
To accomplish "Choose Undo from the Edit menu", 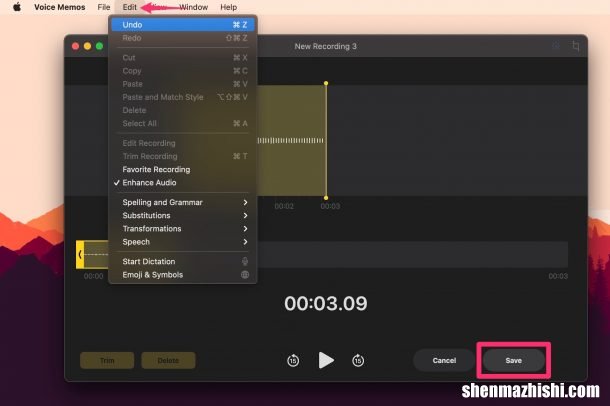I will pos(183,24).
